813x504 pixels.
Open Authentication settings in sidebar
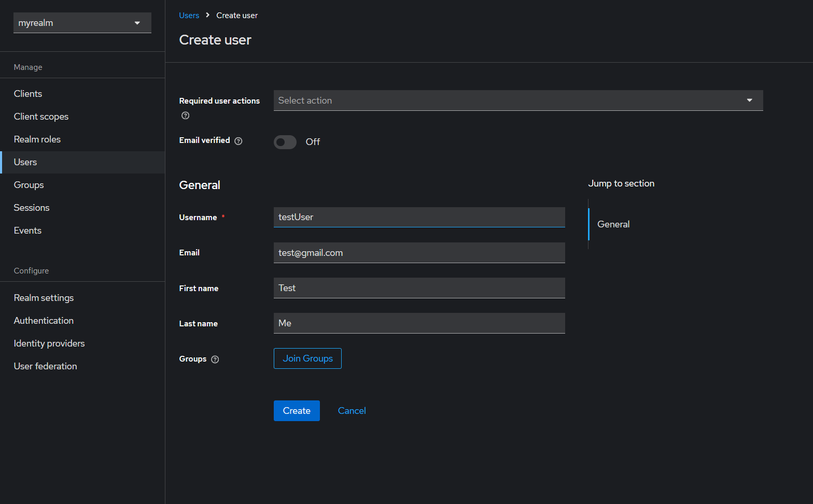click(44, 321)
